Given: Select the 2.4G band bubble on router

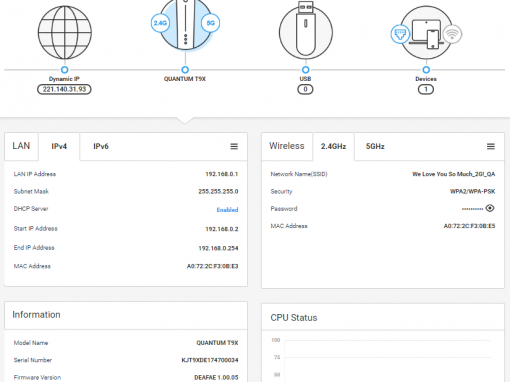Looking at the screenshot, I should click(160, 23).
